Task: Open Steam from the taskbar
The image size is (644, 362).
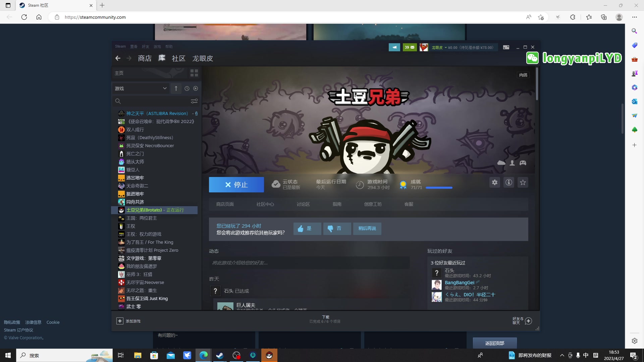Action: pos(220,355)
